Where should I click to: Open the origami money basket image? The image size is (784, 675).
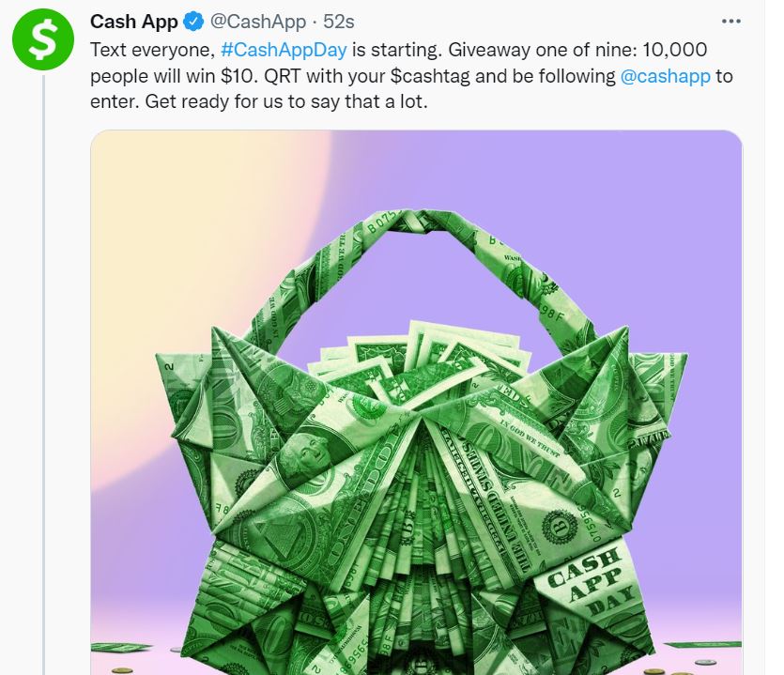tap(417, 403)
